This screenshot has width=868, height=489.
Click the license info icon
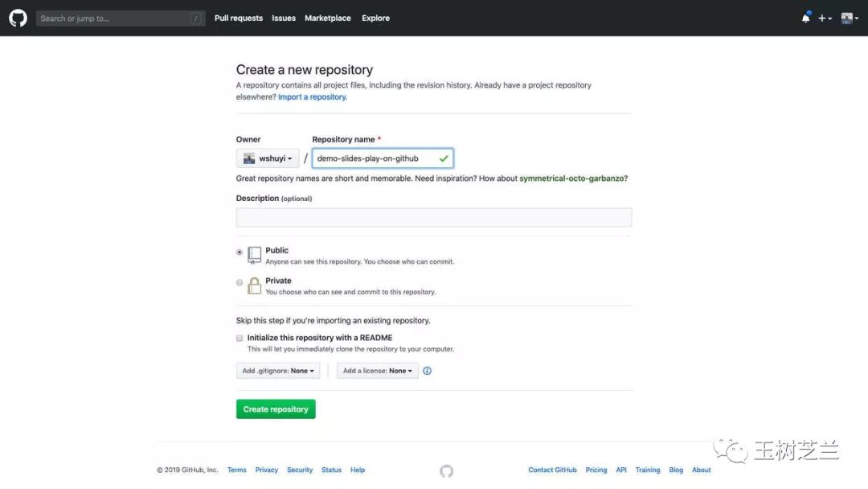pos(427,371)
